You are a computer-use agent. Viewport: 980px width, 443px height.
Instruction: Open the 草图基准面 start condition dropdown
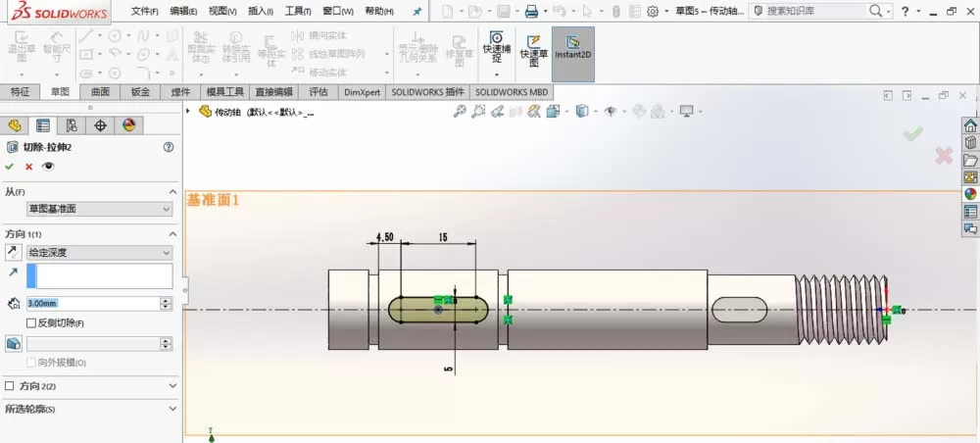pyautogui.click(x=99, y=209)
